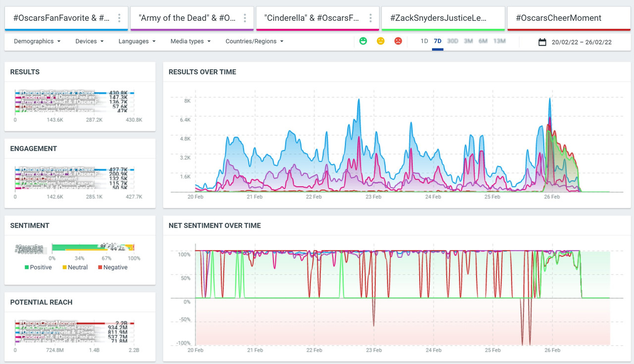The width and height of the screenshot is (634, 364).
Task: Select the 1D time range
Action: pos(424,41)
